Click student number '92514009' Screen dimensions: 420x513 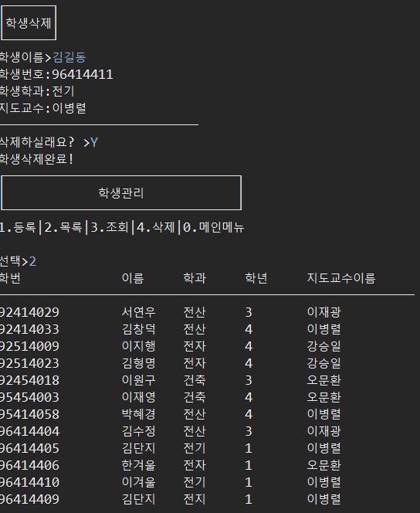29,346
